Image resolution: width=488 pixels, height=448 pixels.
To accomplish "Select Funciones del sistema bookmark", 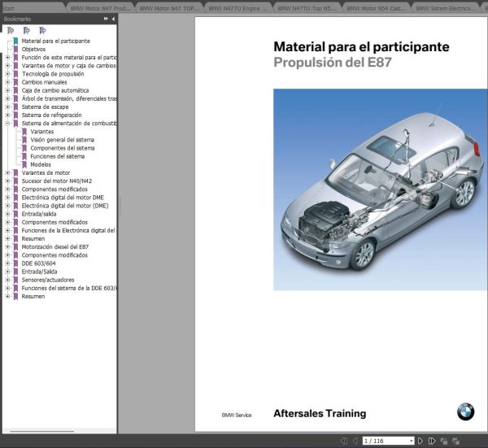I will click(58, 156).
